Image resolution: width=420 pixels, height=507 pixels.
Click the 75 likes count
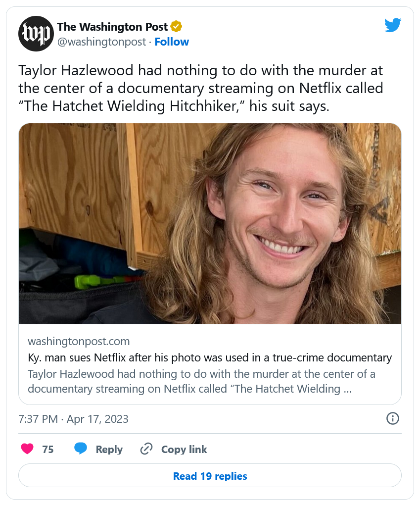48,450
